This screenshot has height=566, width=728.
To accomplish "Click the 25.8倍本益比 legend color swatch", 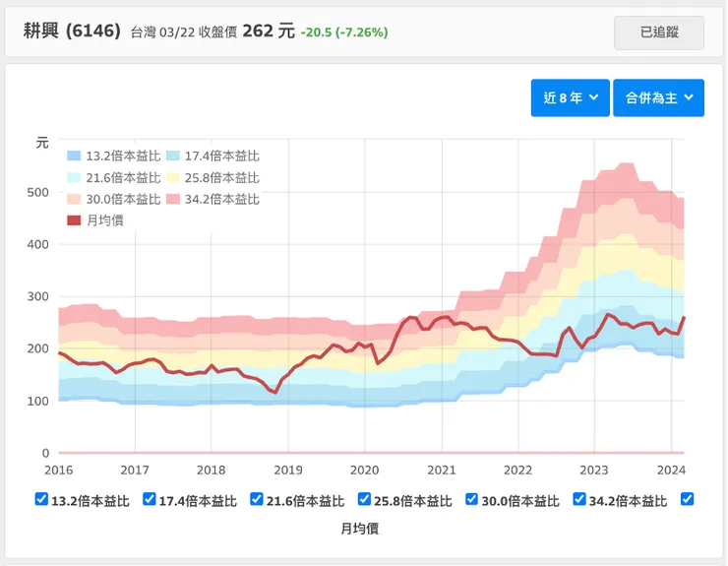I will [173, 177].
